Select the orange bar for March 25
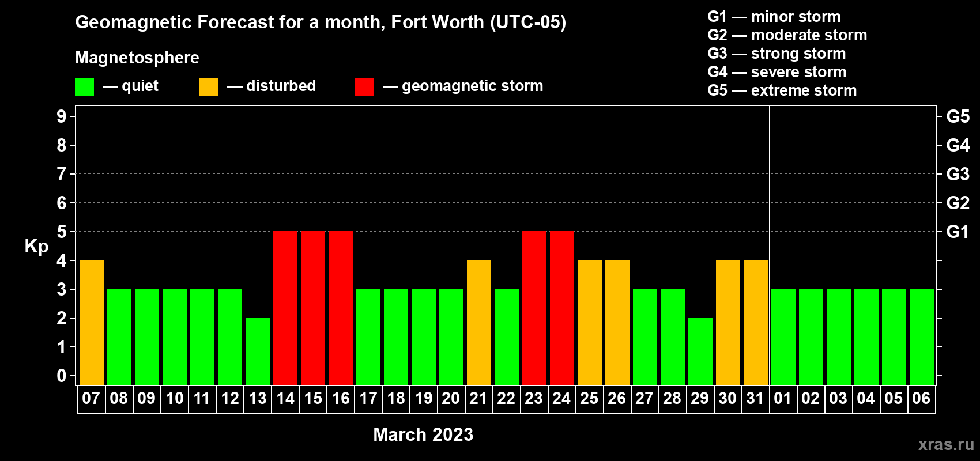This screenshot has width=980, height=461. [590, 323]
